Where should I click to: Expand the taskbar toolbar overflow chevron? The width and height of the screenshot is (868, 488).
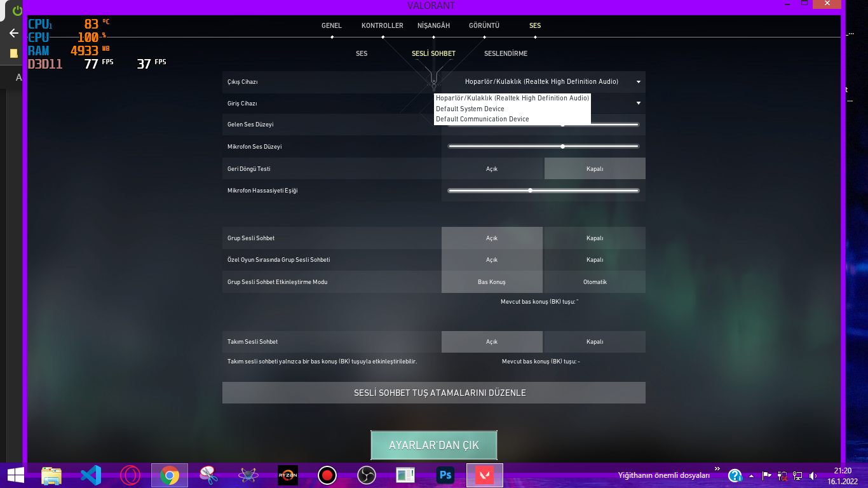pos(717,470)
